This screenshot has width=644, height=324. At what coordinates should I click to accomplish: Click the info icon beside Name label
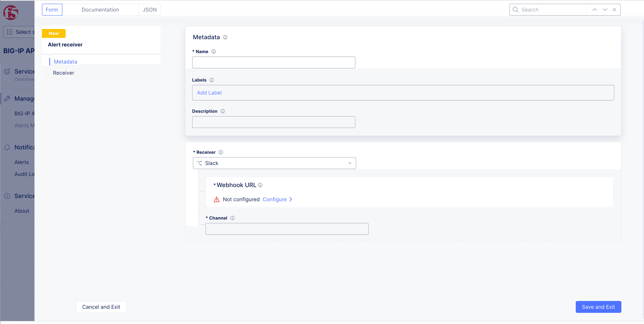pyautogui.click(x=213, y=52)
